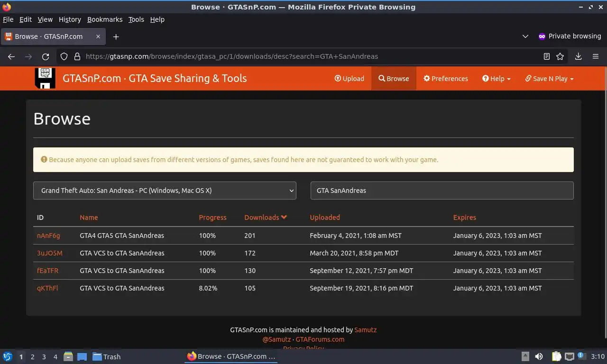Open the game selection dropdown
Image resolution: width=607 pixels, height=364 pixels.
tap(165, 191)
